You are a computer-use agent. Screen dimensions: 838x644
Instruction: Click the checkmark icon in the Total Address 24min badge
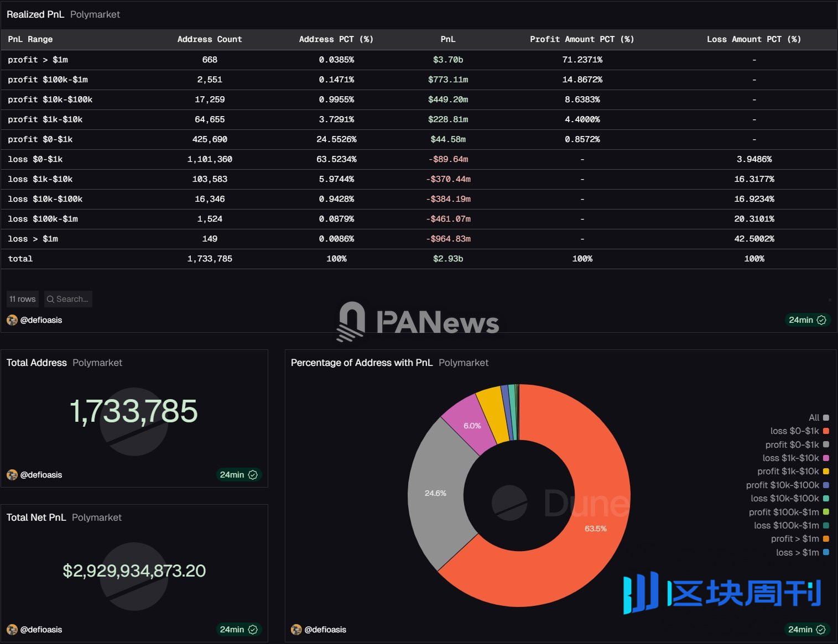tap(253, 474)
